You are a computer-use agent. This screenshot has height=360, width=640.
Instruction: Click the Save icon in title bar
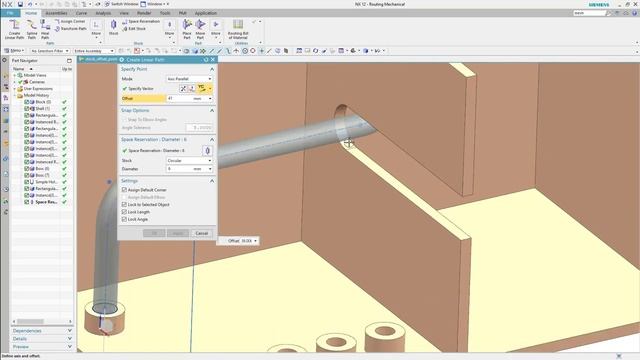(20, 4)
